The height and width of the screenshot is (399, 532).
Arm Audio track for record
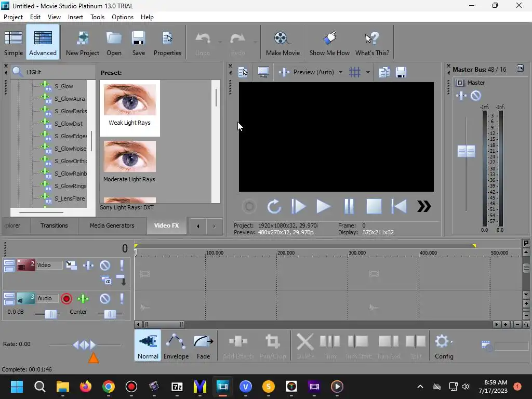point(66,299)
